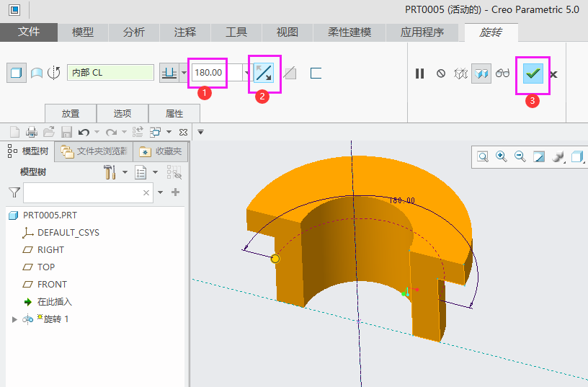Click the green checkmark to confirm revolve
Image resolution: width=588 pixels, height=387 pixels.
[x=533, y=74]
